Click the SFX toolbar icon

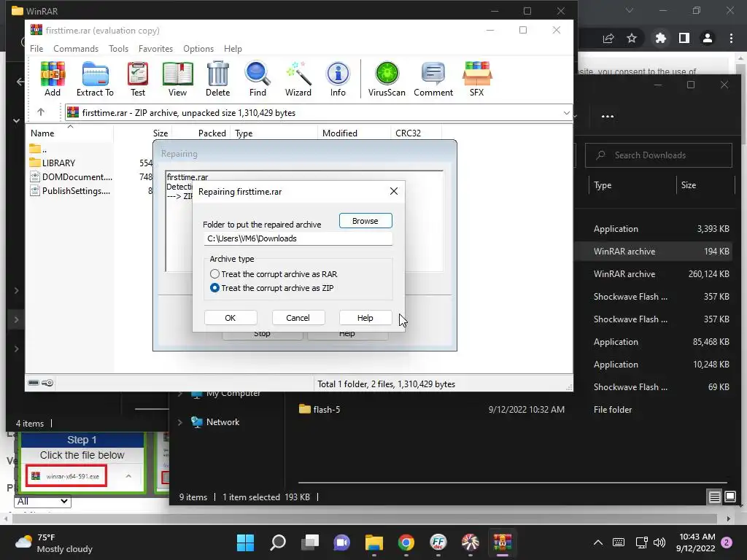tap(477, 79)
